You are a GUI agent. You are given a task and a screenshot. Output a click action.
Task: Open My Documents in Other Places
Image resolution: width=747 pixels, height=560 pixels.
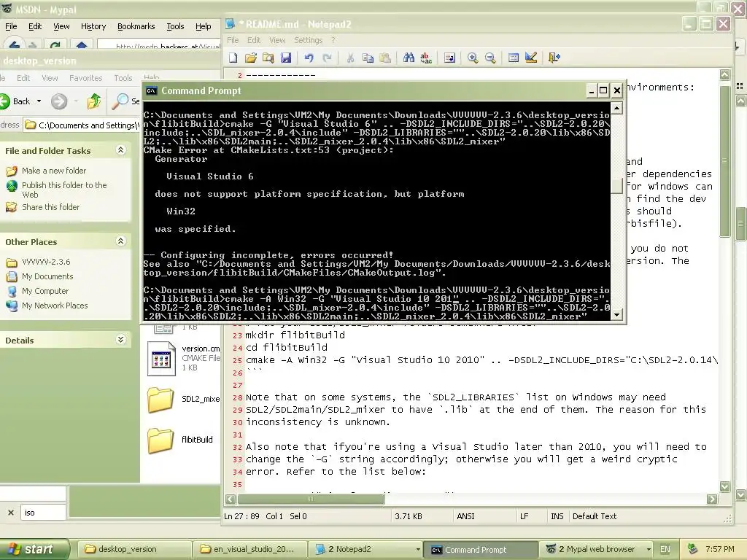pyautogui.click(x=47, y=276)
